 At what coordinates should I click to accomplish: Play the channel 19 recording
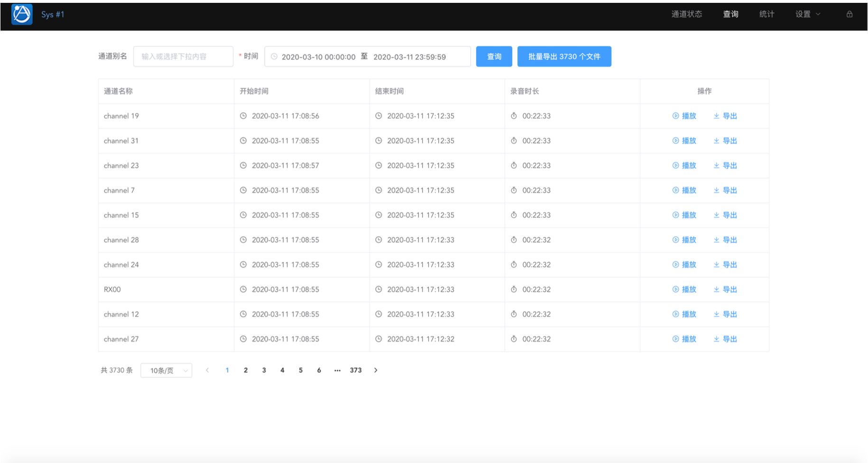(684, 116)
